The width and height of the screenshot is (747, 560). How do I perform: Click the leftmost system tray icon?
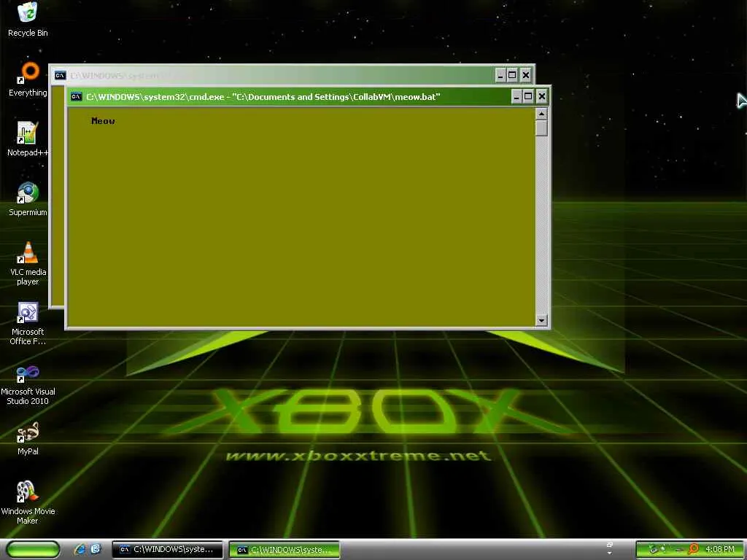(x=654, y=549)
